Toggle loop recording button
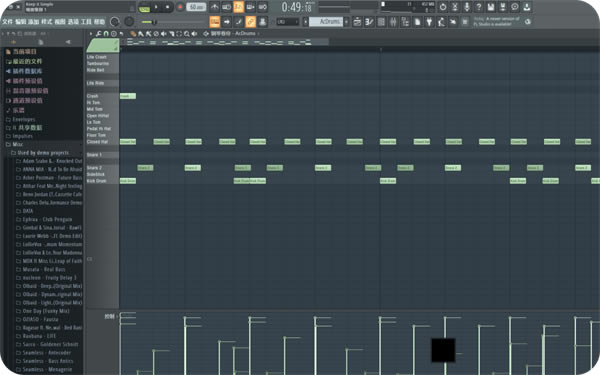Screen dimensions: 600x375 coord(262,7)
